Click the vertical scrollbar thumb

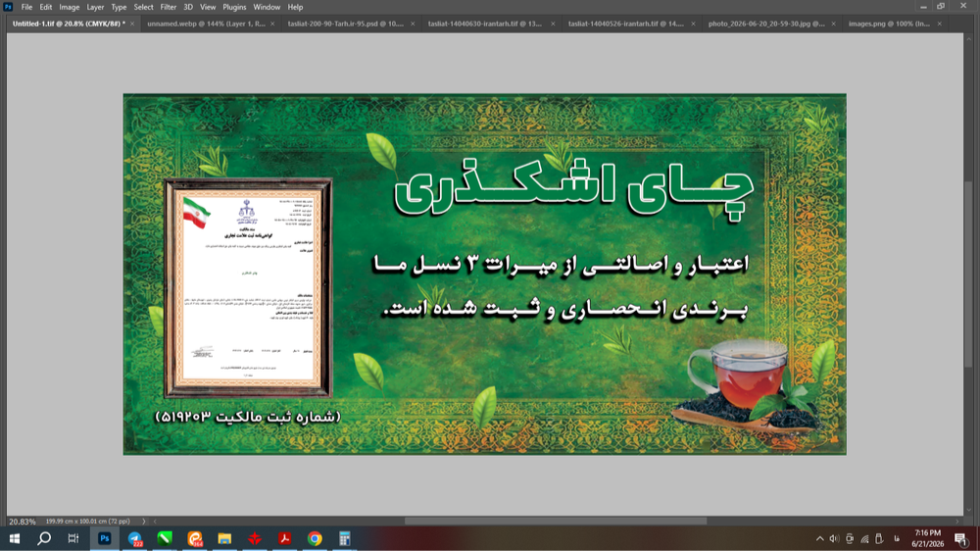tap(969, 272)
